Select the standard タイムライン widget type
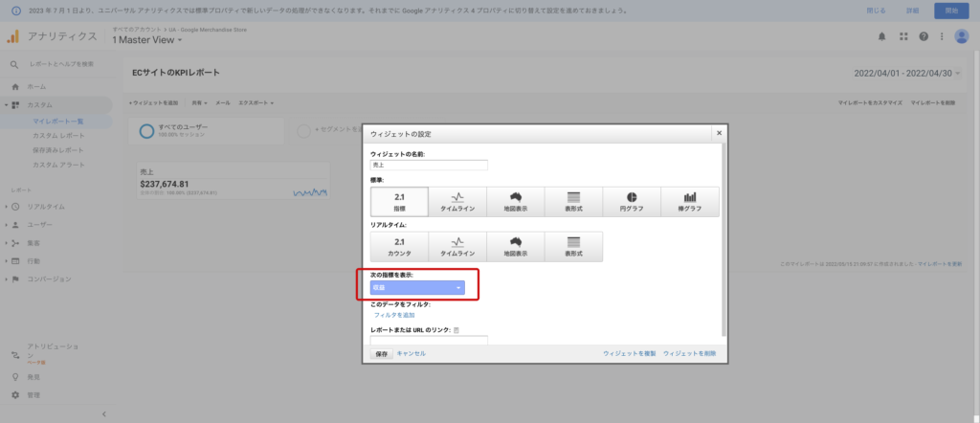The width and height of the screenshot is (980, 423). click(457, 202)
